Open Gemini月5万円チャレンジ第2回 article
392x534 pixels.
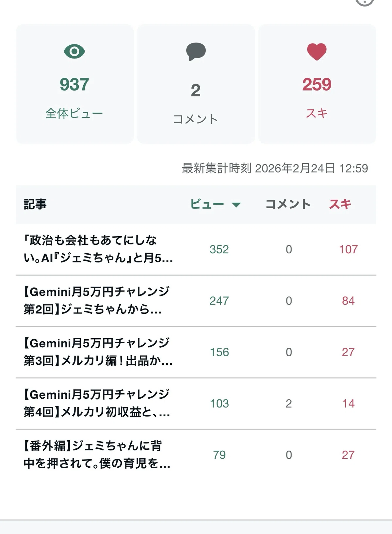[x=97, y=301]
